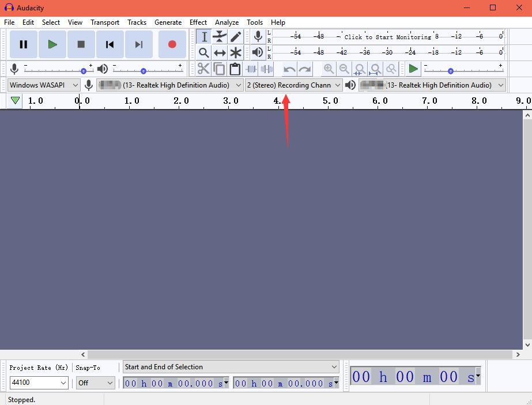Click the playback speed slider
Image resolution: width=532 pixels, height=405 pixels.
(463, 70)
